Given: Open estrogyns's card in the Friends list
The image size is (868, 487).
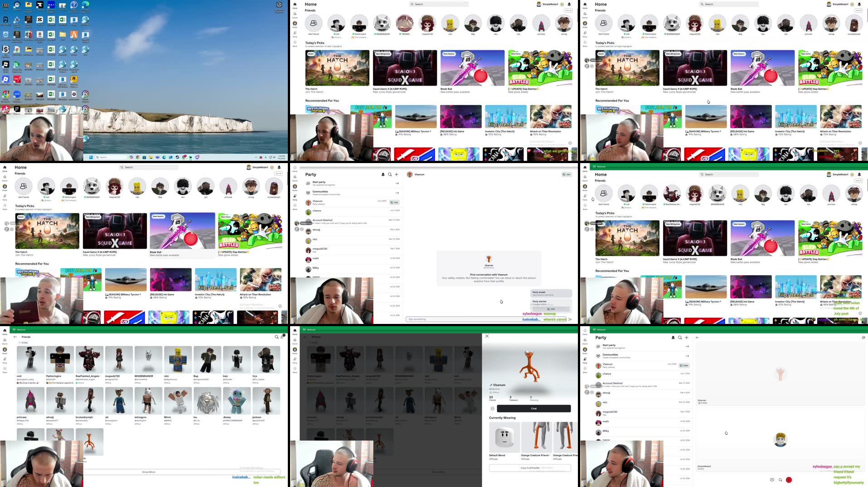Looking at the screenshot, I should 148,406.
